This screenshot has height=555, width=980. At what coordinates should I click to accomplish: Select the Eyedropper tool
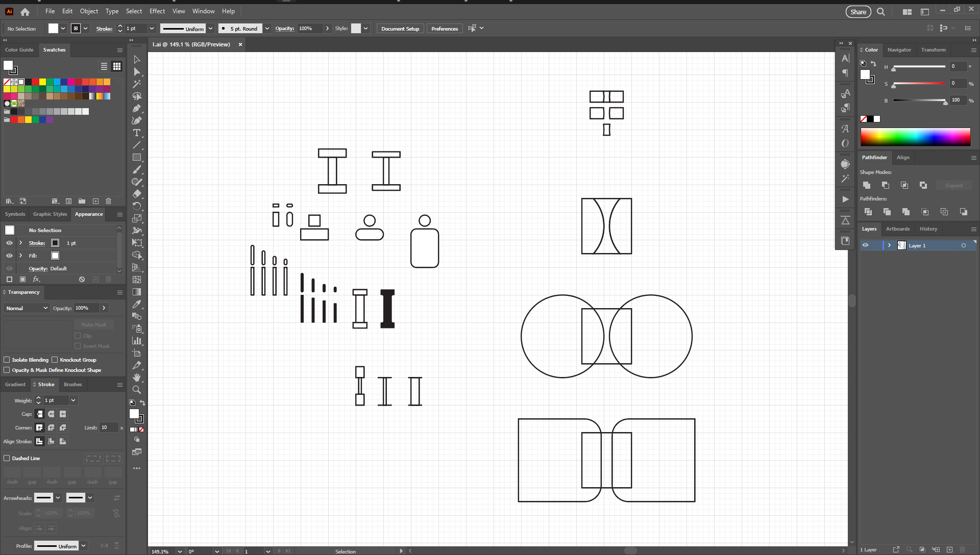137,305
